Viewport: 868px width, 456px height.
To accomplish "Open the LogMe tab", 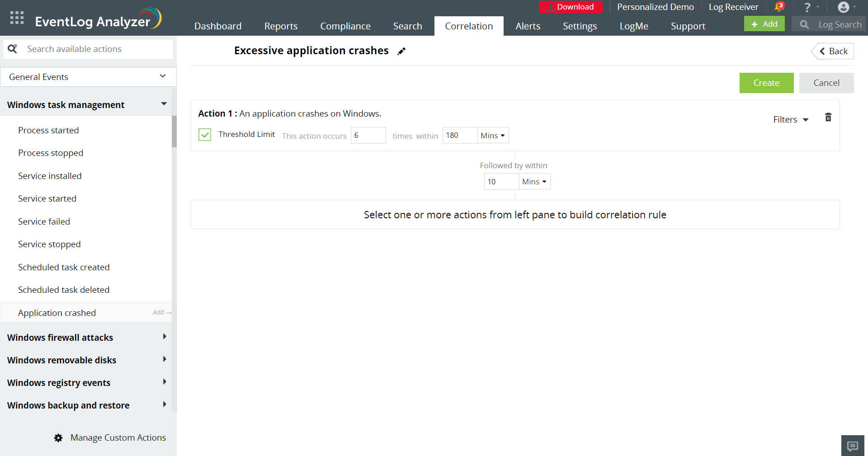I will (634, 26).
